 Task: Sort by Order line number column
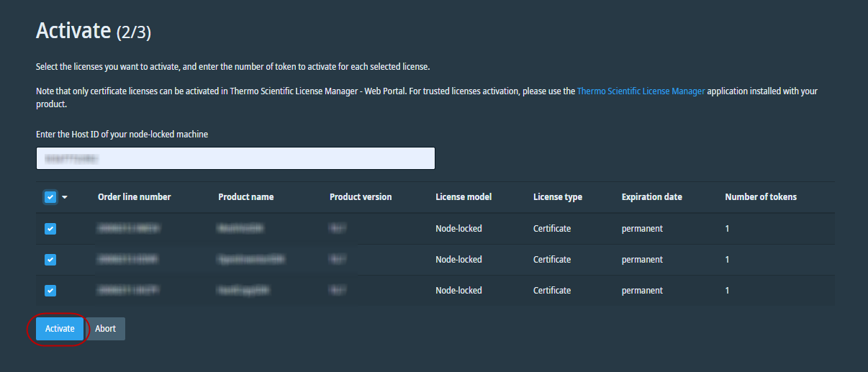[x=134, y=197]
